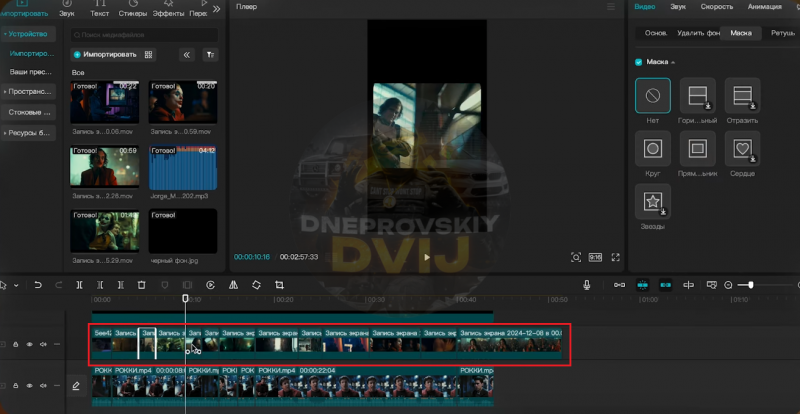The image size is (800, 414).
Task: Hide the РОККИ track with eye icon
Action: coord(30,386)
